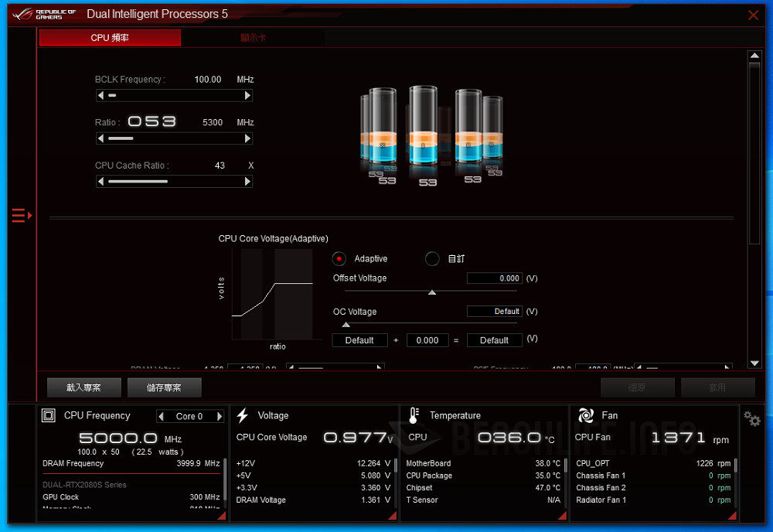Switch to the CPU 頻率 tab
773x532 pixels.
(x=109, y=36)
